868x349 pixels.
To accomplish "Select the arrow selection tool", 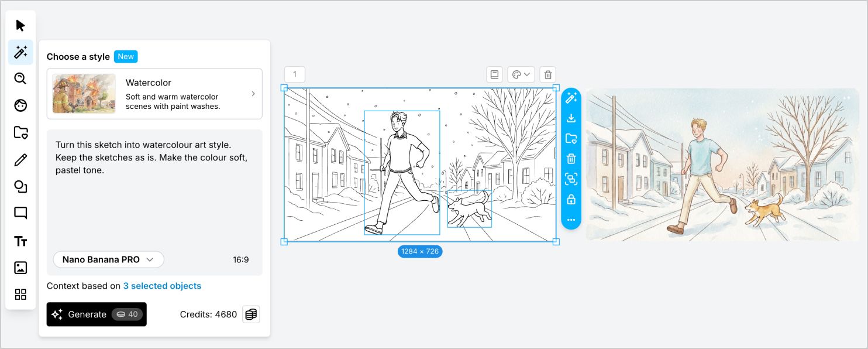I will point(20,25).
